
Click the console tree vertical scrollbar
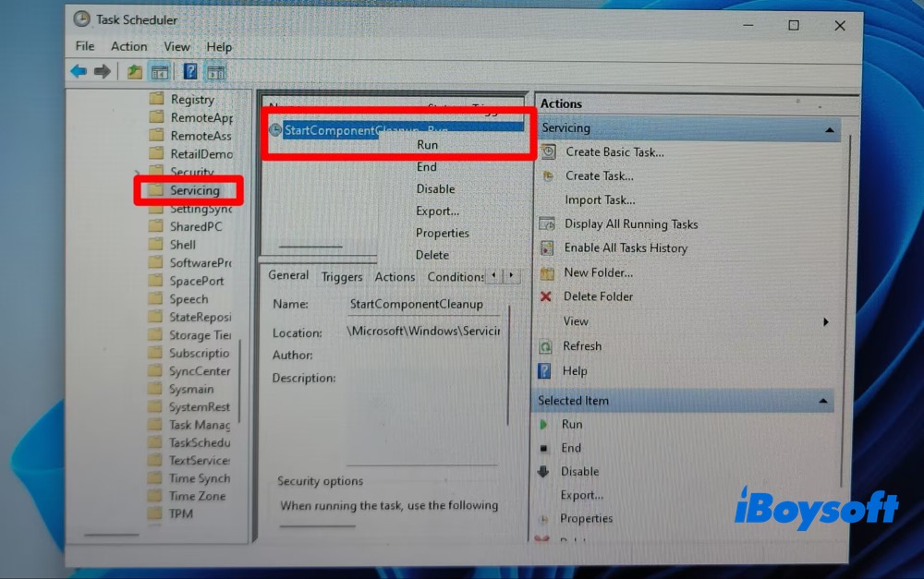point(239,383)
